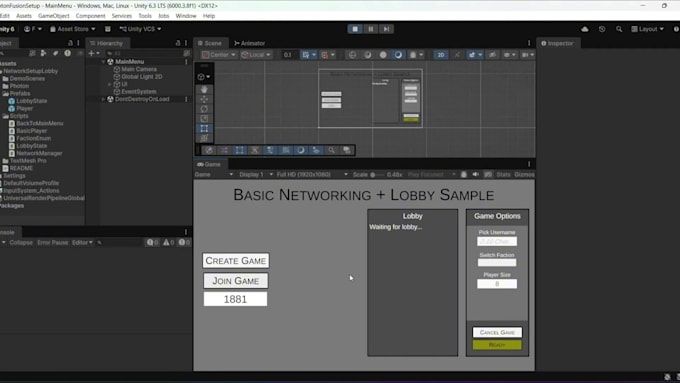Click the grid snap value field 0.1
This screenshot has width=680, height=383.
[x=288, y=55]
